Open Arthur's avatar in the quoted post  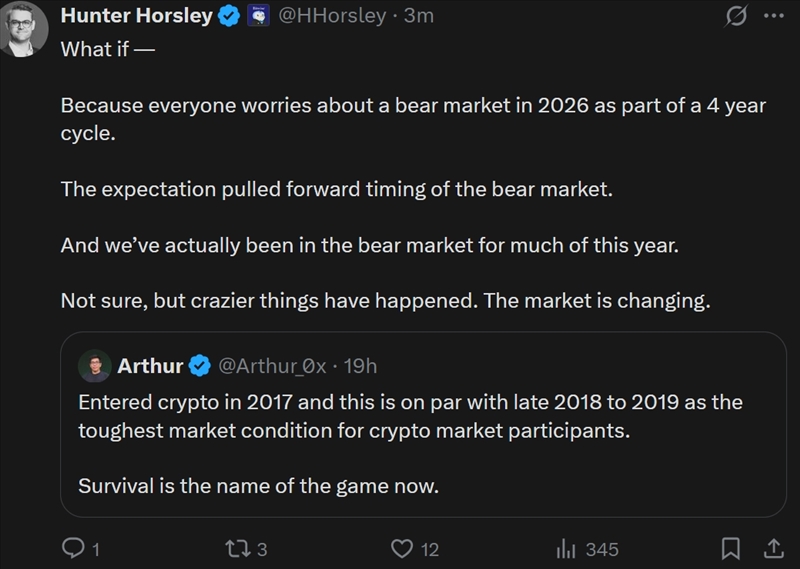point(95,366)
